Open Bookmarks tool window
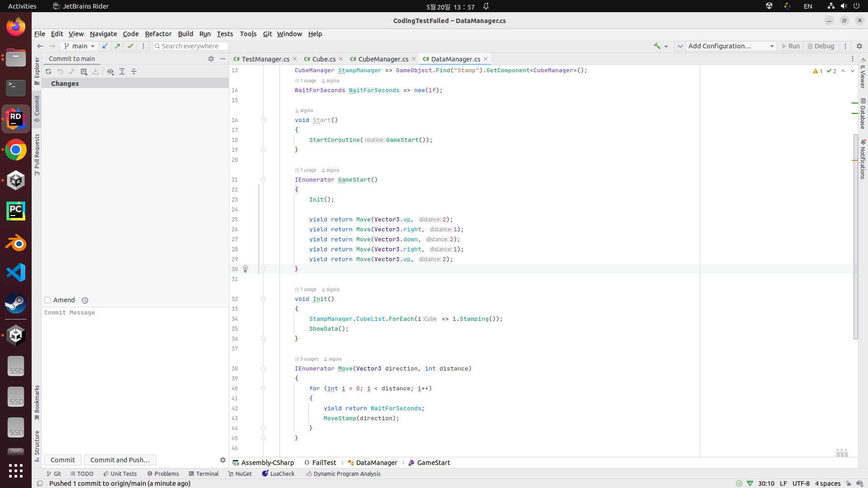 [37, 402]
